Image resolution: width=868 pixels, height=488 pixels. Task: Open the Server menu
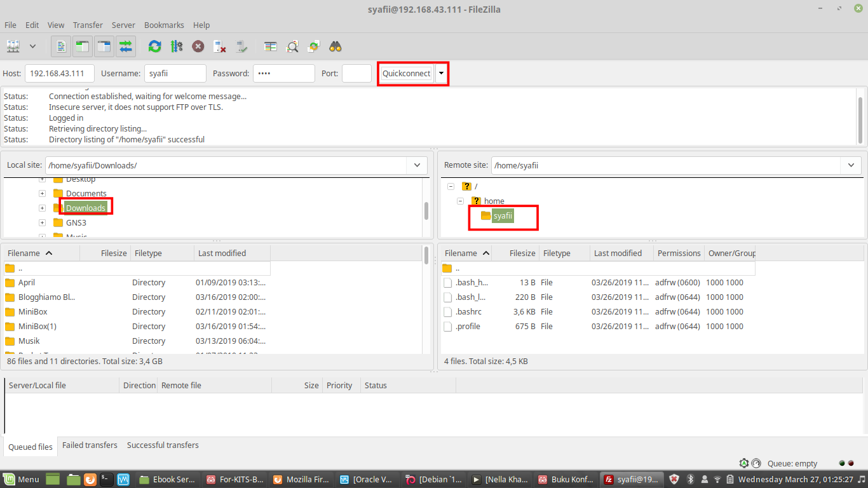123,25
